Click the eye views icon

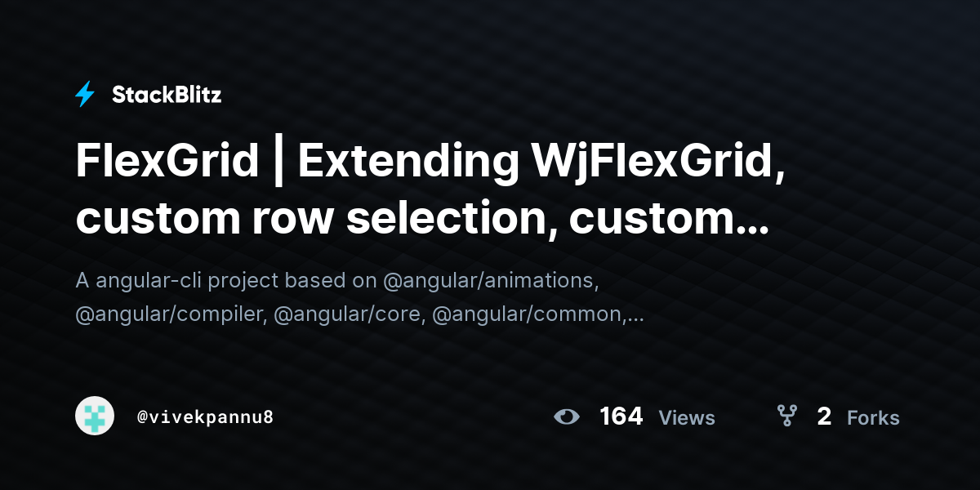pyautogui.click(x=567, y=416)
